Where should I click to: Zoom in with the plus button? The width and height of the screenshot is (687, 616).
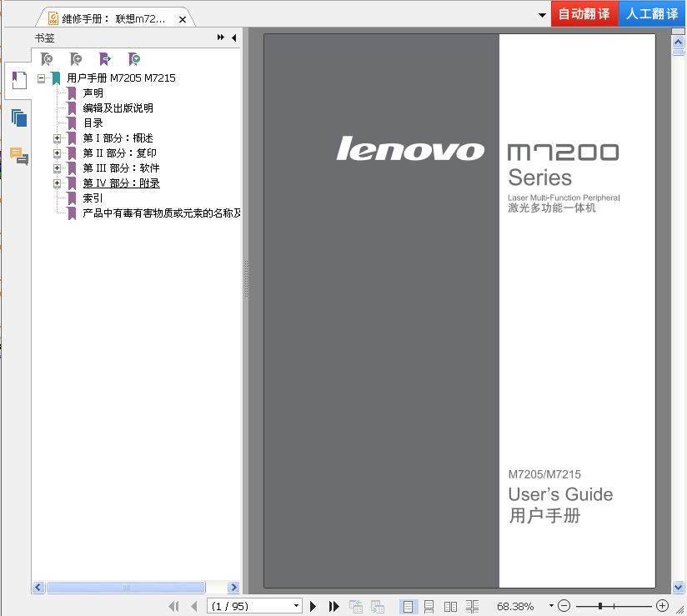(x=663, y=606)
